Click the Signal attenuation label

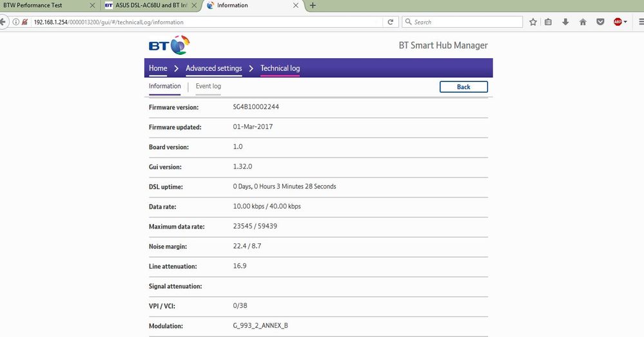point(175,287)
